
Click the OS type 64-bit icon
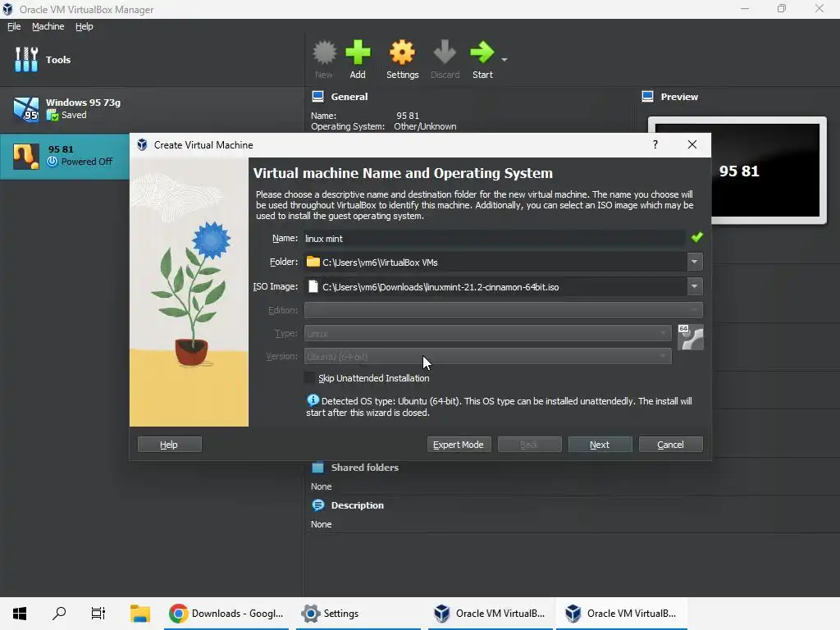tap(691, 337)
